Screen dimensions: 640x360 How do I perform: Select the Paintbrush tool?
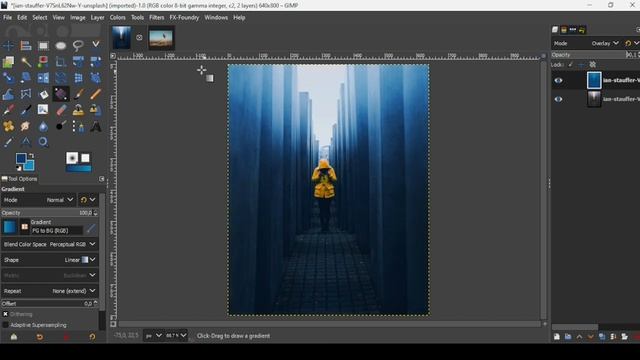tap(78, 94)
